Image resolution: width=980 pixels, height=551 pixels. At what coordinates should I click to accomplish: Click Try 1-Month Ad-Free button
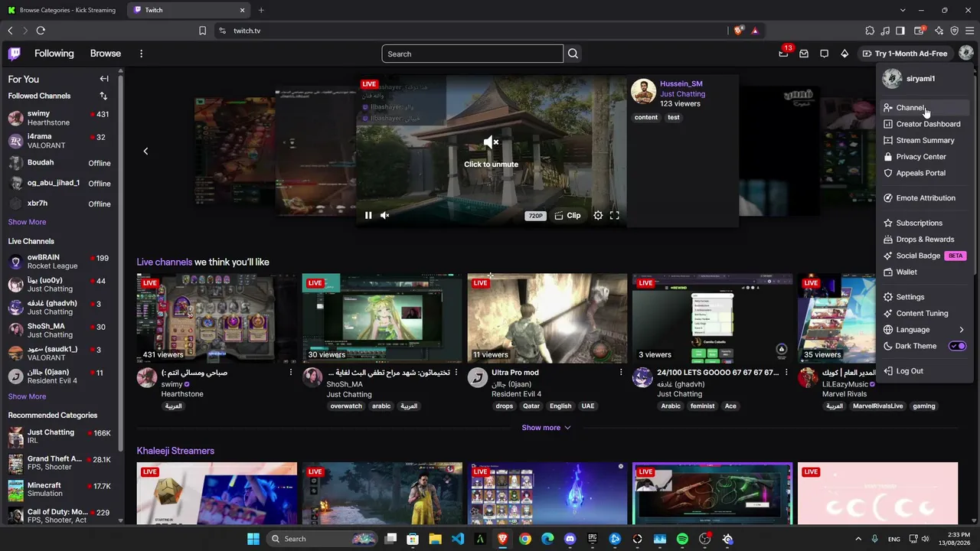(x=905, y=54)
